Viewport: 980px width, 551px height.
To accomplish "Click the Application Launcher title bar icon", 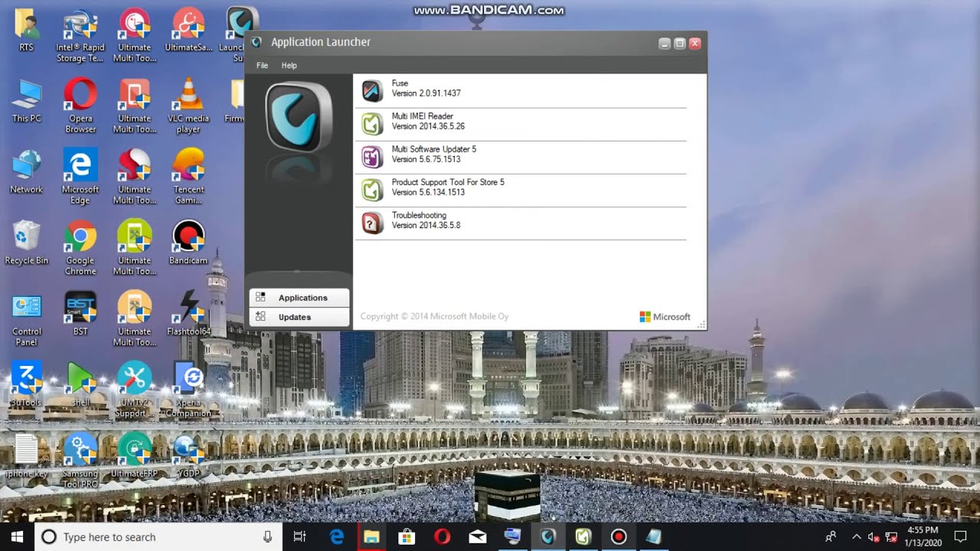I will point(256,43).
